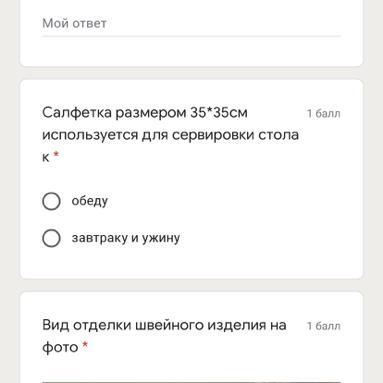
Task: Click the underline beneath "Мой ответ"
Action: point(191,36)
